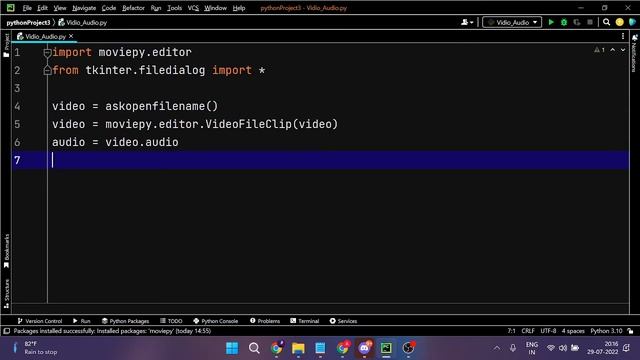
Task: Switch to PyCharm in the taskbar
Action: pos(386,348)
